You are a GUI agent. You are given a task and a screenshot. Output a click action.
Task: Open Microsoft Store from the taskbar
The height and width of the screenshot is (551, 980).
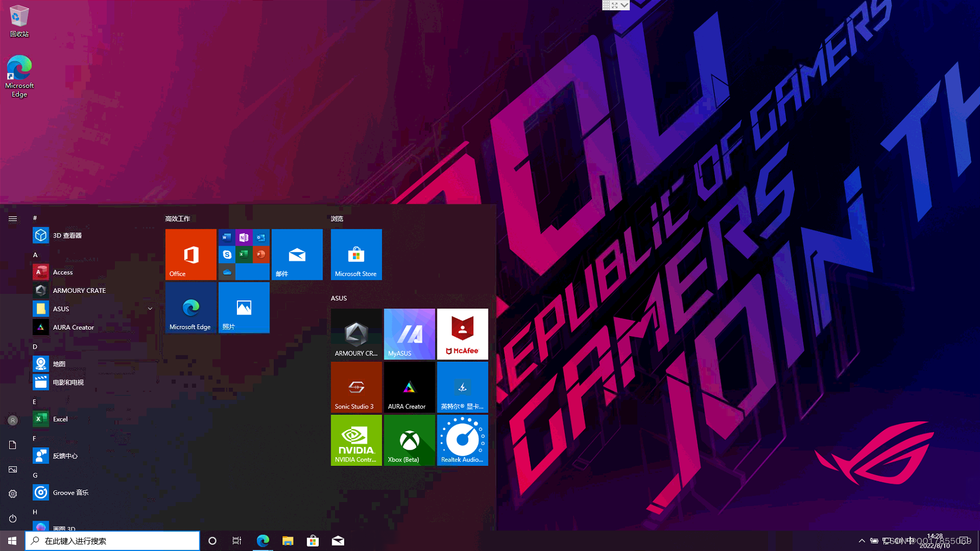pyautogui.click(x=313, y=541)
